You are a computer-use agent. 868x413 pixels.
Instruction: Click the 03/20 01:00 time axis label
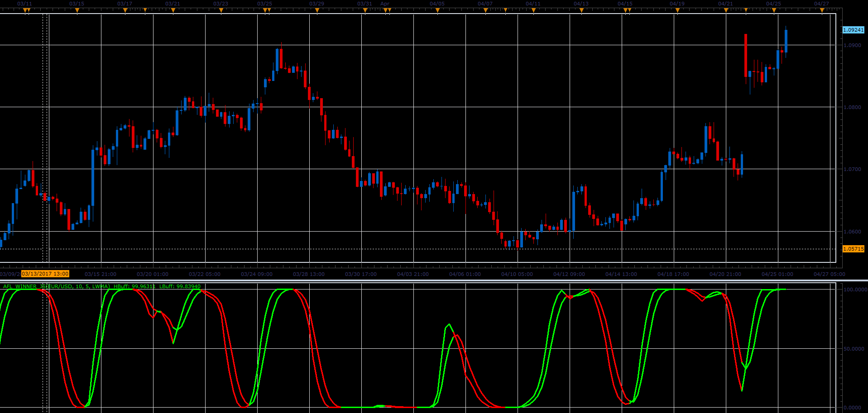click(153, 274)
